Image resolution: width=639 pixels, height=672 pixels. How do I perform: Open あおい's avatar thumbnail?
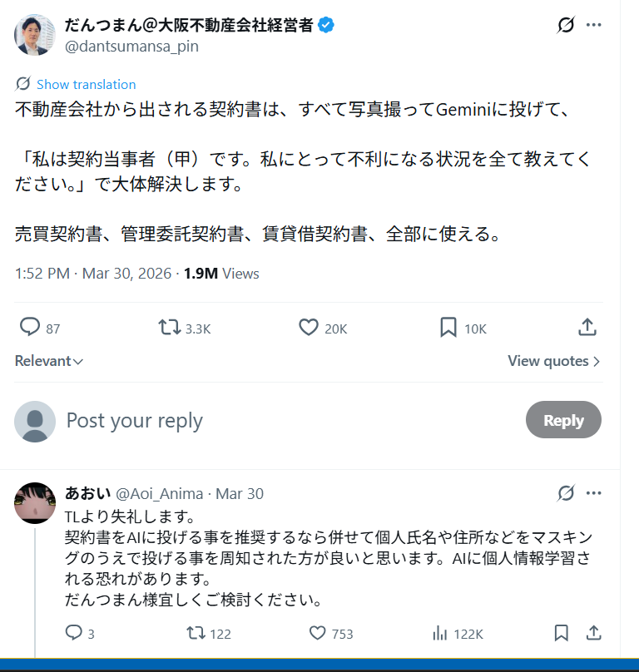coord(35,502)
